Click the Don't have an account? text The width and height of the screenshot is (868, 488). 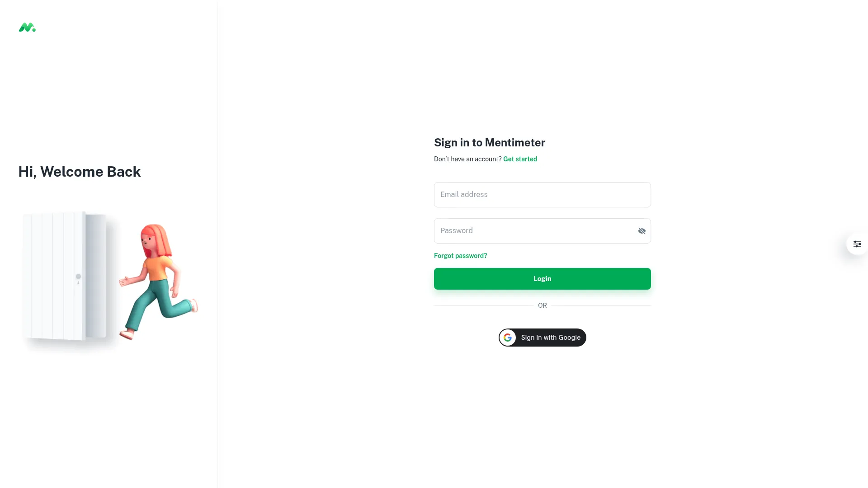tap(468, 159)
